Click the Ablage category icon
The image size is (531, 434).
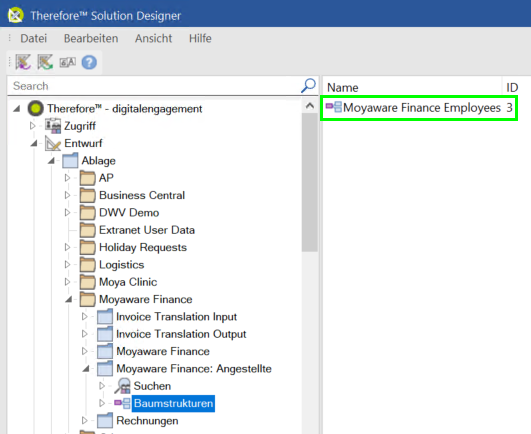click(x=70, y=160)
